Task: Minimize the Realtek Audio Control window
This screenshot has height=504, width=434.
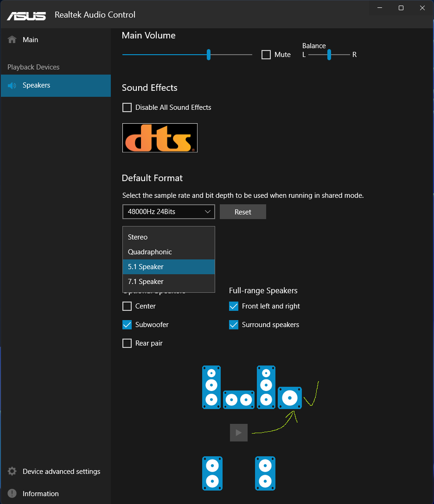Action: [380, 8]
